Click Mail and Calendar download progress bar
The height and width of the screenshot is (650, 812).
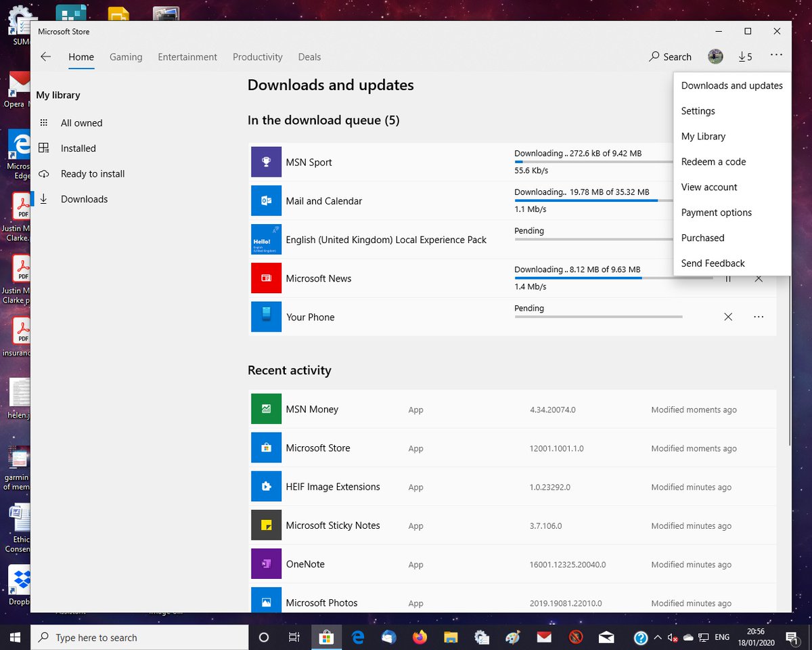coord(594,200)
